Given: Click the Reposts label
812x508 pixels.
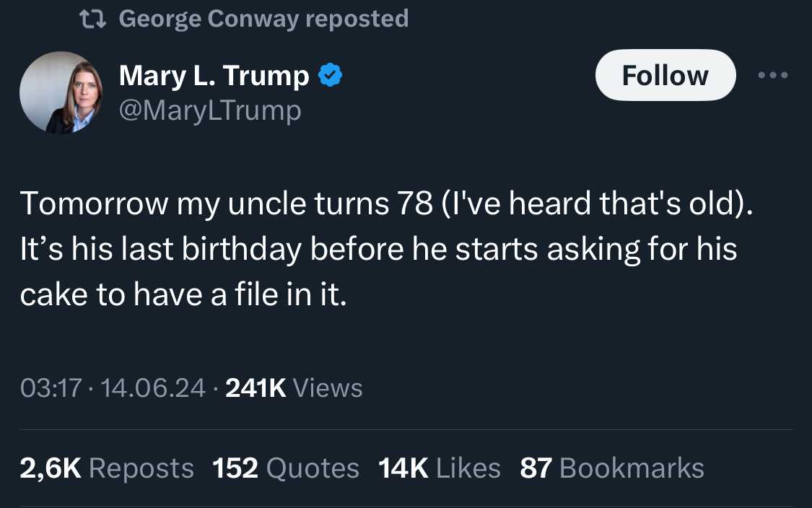Looking at the screenshot, I should coord(141,468).
